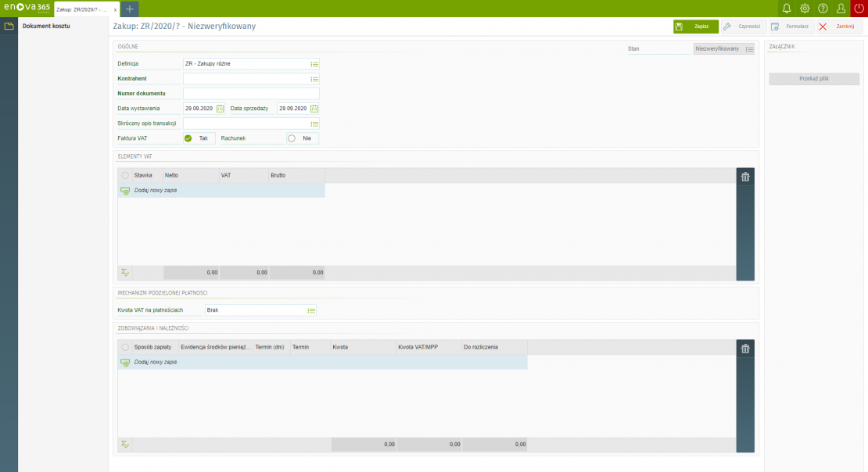Open calendar picker for Data wystawienia
This screenshot has height=472, width=868.
[x=221, y=109]
